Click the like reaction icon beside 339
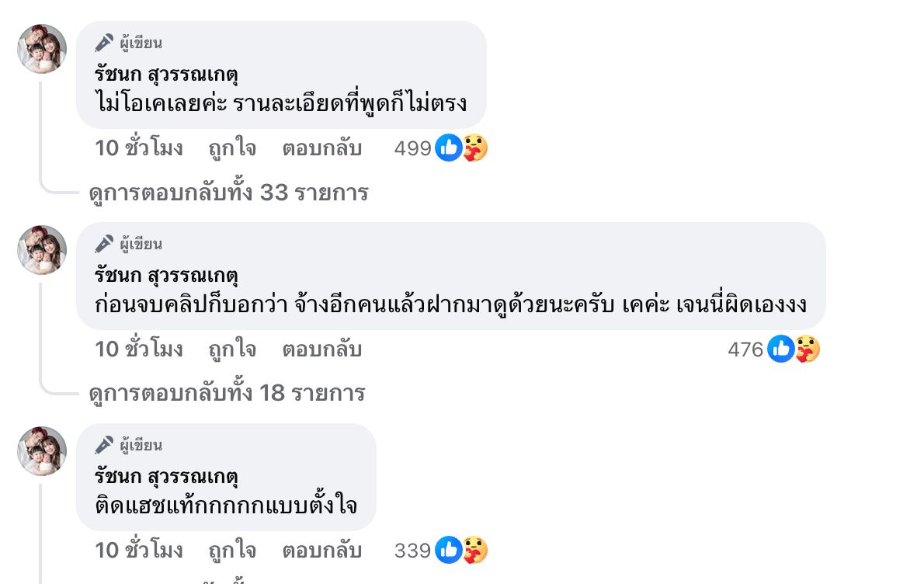This screenshot has height=584, width=924. [448, 551]
